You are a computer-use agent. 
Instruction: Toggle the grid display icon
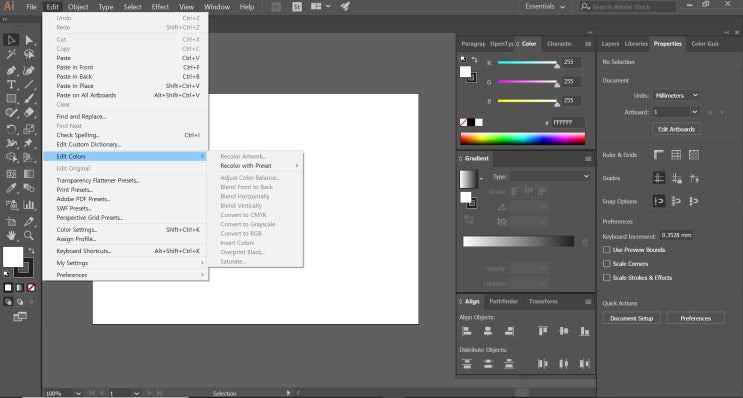[676, 154]
